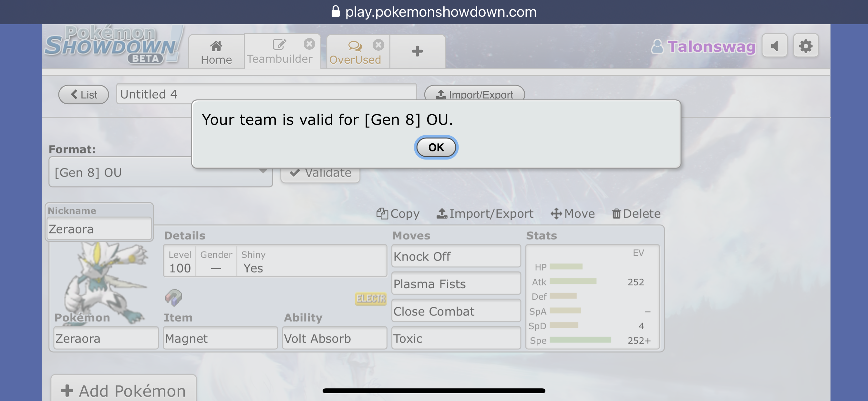Click the SpD EV value 4
Image resolution: width=868 pixels, height=401 pixels.
tap(641, 326)
